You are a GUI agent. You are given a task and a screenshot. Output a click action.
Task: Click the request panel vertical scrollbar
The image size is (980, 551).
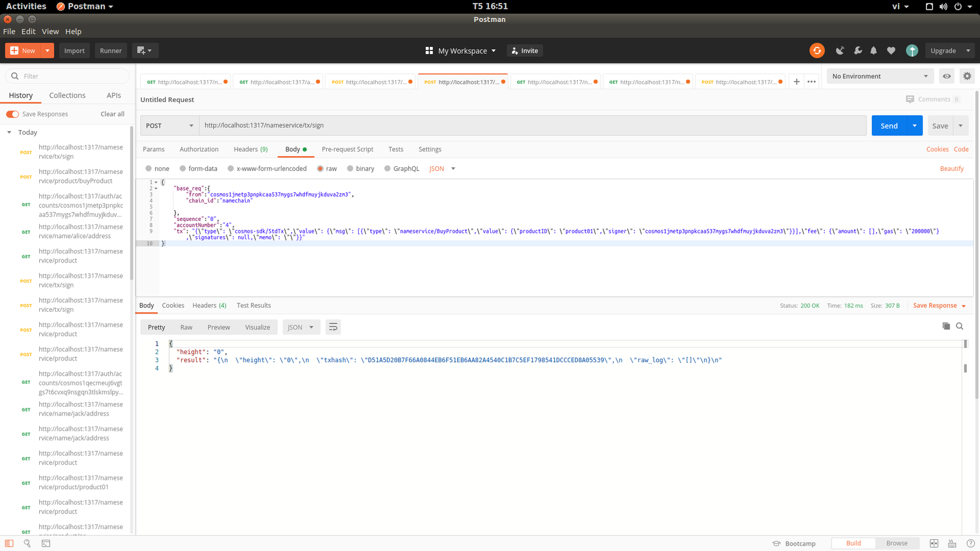[x=977, y=246]
